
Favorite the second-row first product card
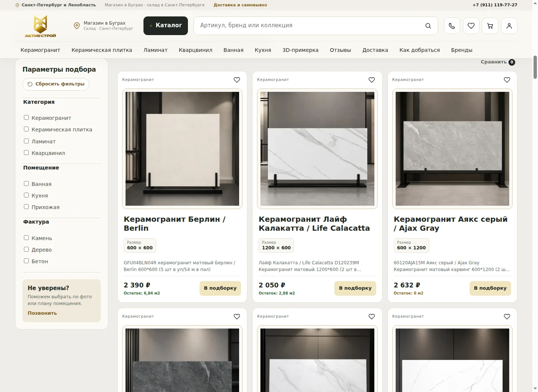(237, 317)
